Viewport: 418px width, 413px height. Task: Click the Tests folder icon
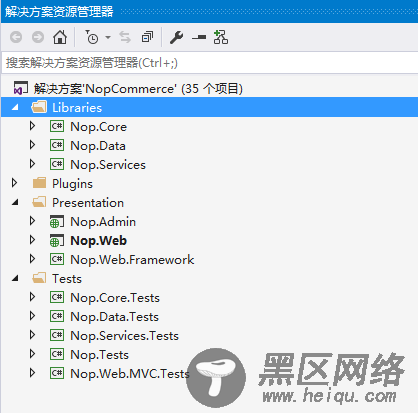(39, 278)
